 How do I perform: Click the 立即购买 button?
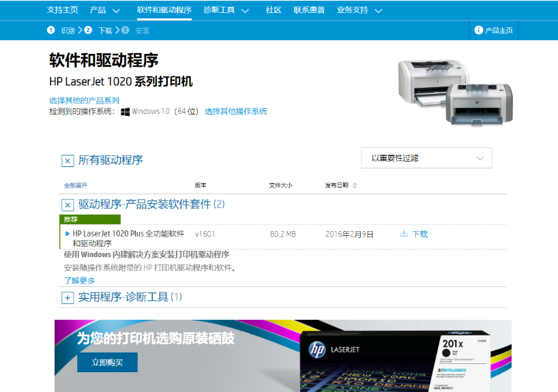(x=107, y=363)
